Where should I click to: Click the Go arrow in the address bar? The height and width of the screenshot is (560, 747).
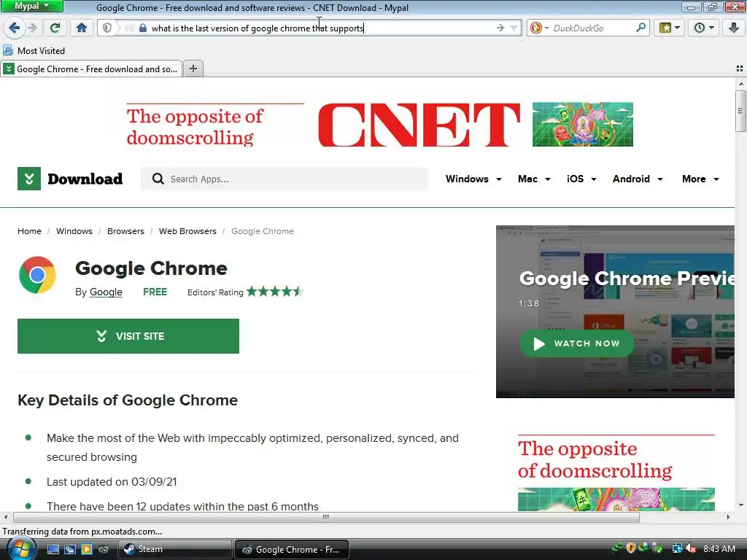500,28
